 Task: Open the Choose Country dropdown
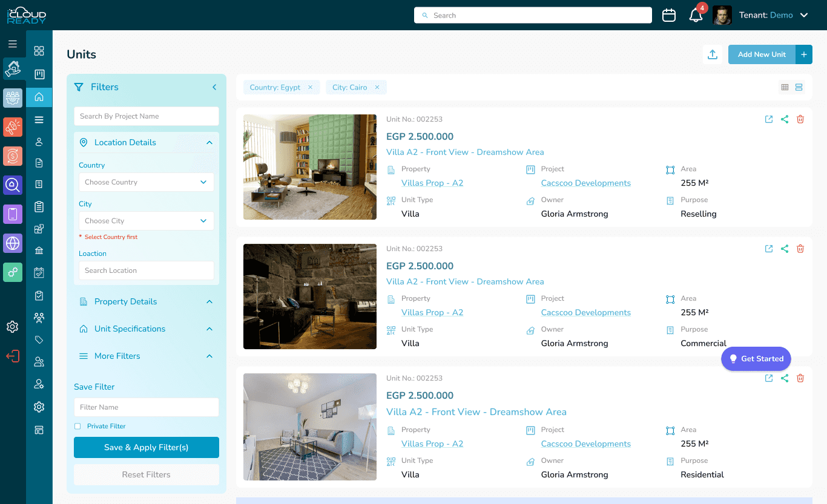click(146, 182)
